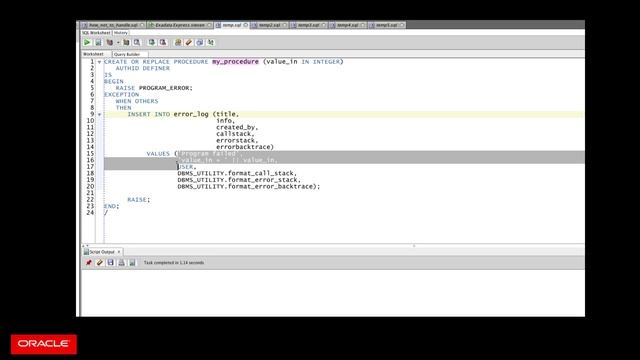Click the VALUES keyword on line 15
640x360 pixels.
pyautogui.click(x=158, y=154)
